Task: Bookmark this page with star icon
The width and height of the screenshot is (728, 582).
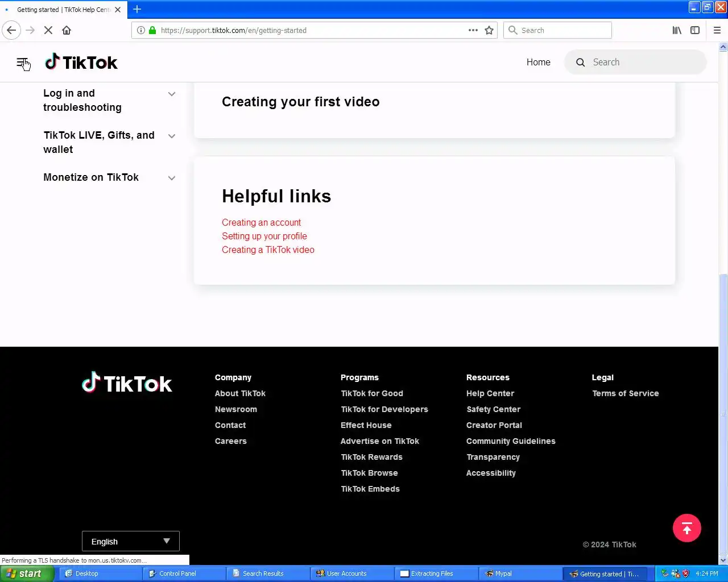Action: tap(489, 30)
